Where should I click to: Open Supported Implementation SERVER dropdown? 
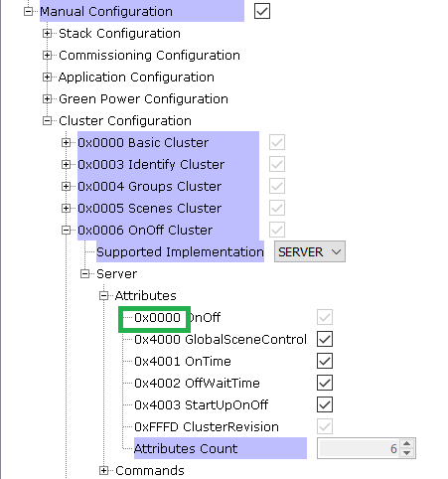pos(310,251)
